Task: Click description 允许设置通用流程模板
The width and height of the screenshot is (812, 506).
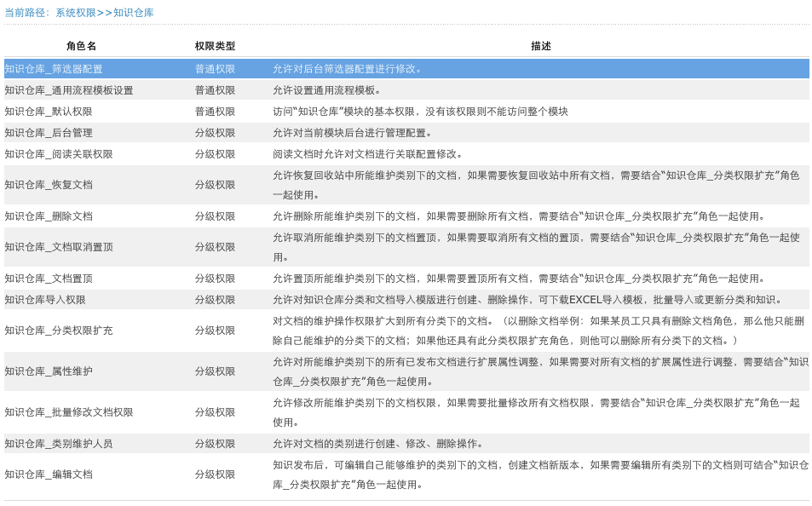Action: tap(327, 90)
